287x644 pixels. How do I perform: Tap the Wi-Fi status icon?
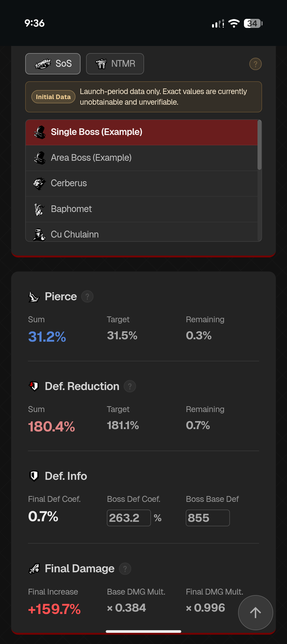click(x=234, y=24)
